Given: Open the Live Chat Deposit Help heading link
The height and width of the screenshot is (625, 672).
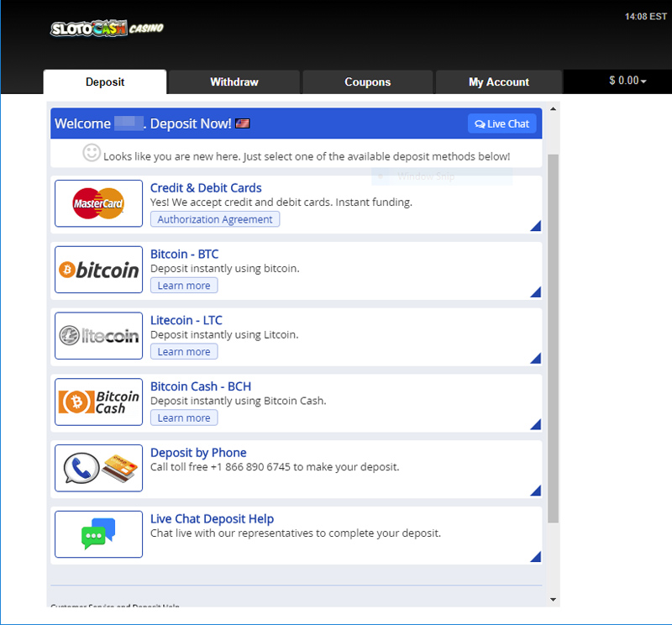Looking at the screenshot, I should coord(212,518).
